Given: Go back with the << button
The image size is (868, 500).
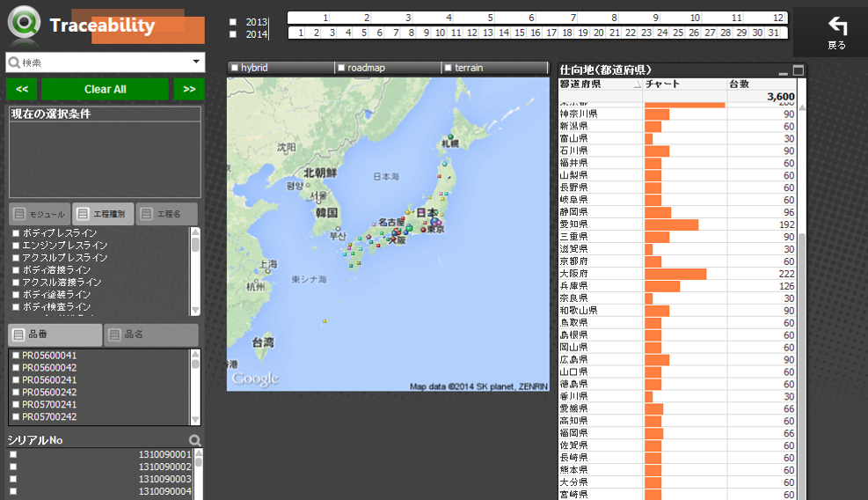Looking at the screenshot, I should (x=22, y=89).
